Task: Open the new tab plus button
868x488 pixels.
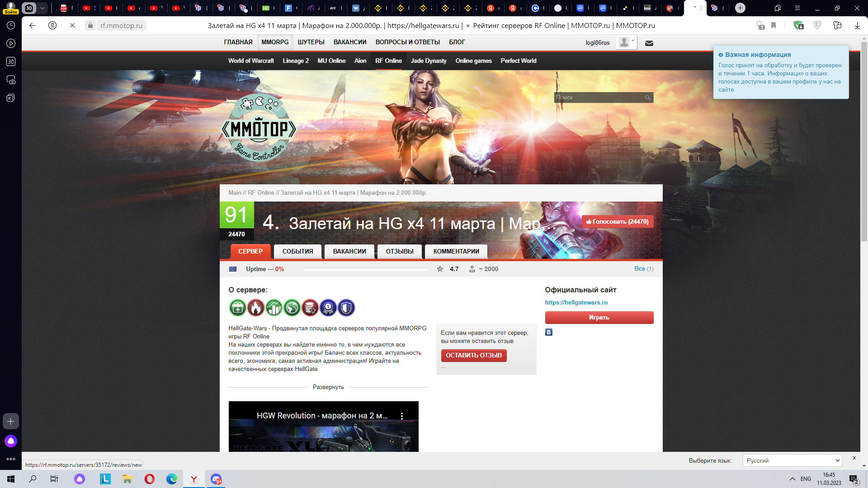Action: click(740, 8)
